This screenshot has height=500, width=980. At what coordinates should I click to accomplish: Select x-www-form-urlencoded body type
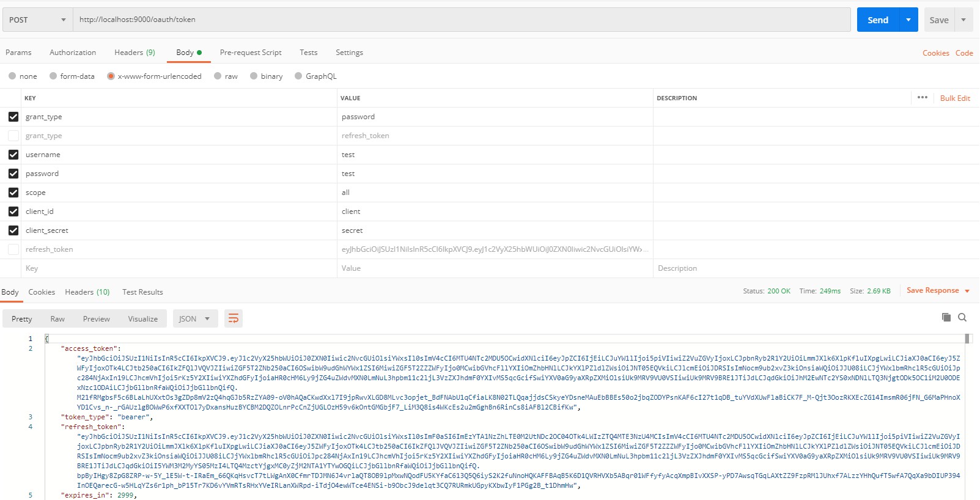[x=111, y=76]
